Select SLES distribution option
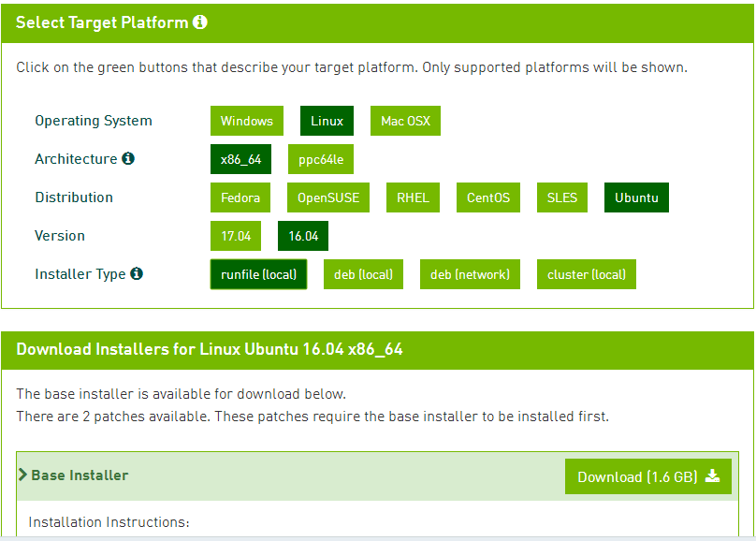 coord(562,197)
